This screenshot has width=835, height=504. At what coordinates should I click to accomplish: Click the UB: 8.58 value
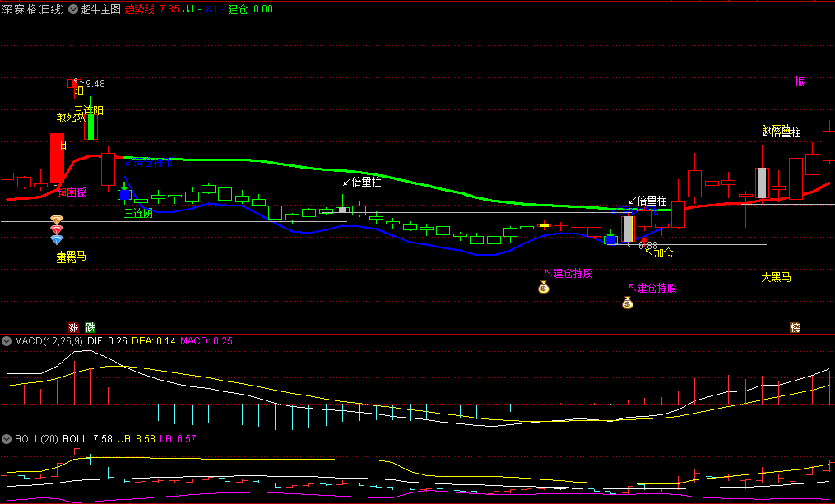pos(137,439)
